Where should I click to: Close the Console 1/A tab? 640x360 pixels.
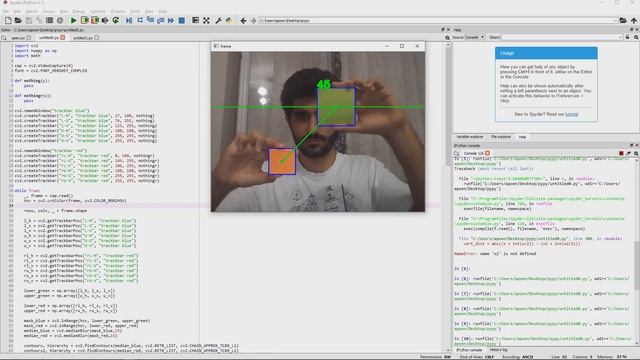[x=487, y=153]
